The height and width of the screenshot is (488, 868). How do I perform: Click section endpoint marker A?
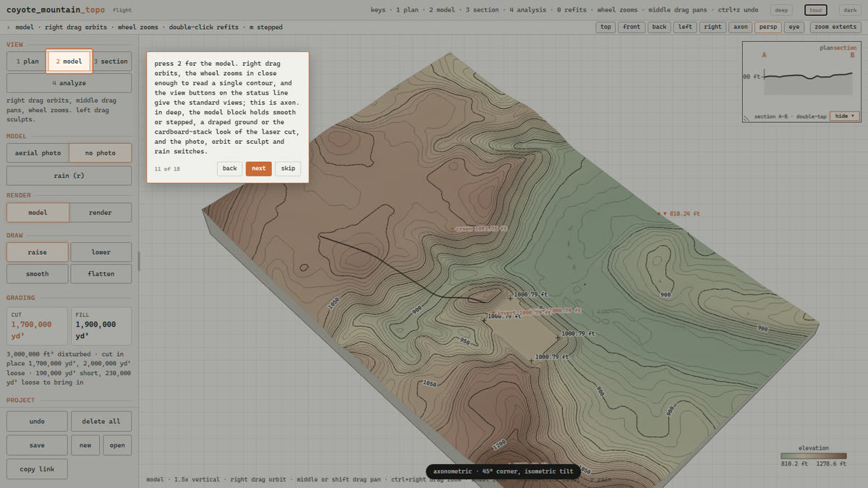(x=764, y=55)
